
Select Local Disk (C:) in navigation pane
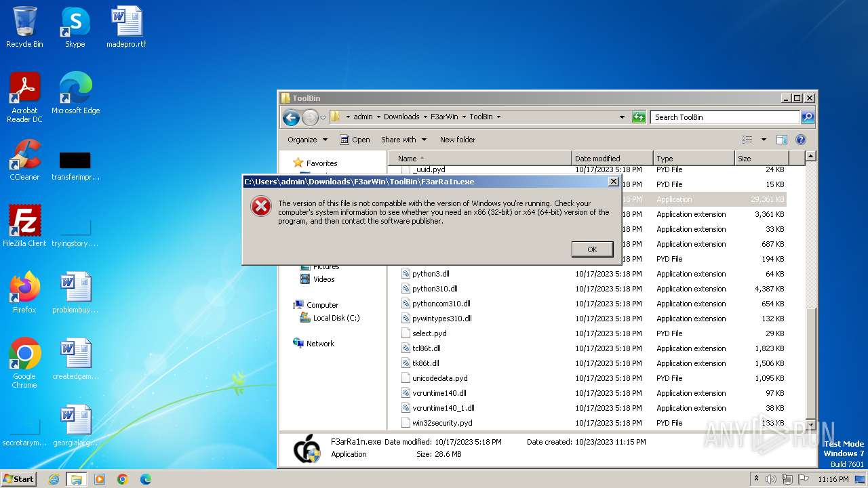(x=330, y=318)
